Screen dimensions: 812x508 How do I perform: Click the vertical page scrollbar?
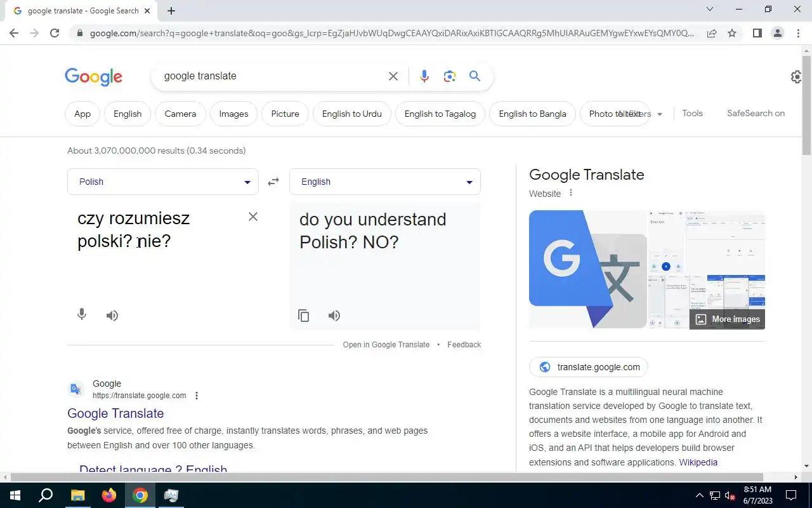(806, 105)
